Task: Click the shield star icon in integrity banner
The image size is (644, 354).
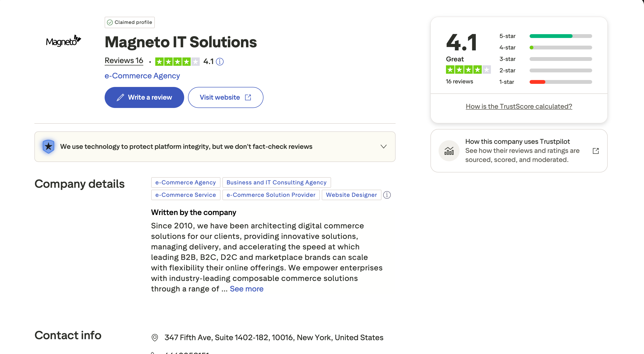Action: (48, 146)
